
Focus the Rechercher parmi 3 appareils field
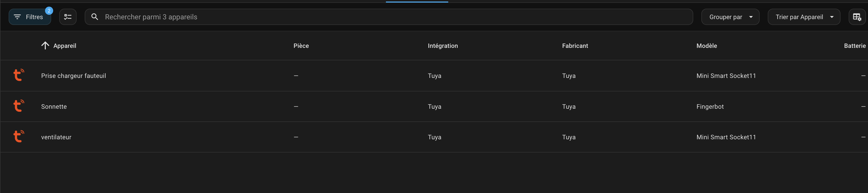coord(389,17)
